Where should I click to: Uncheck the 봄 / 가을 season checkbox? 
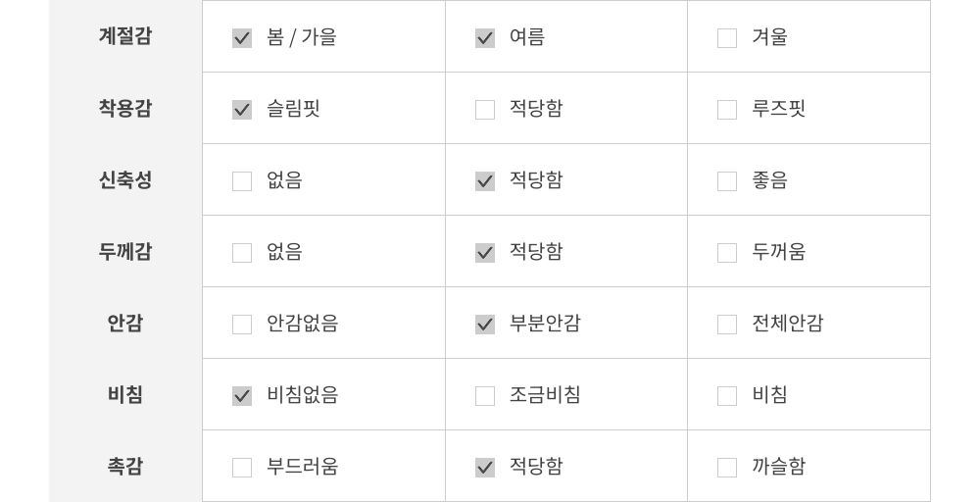point(242,38)
